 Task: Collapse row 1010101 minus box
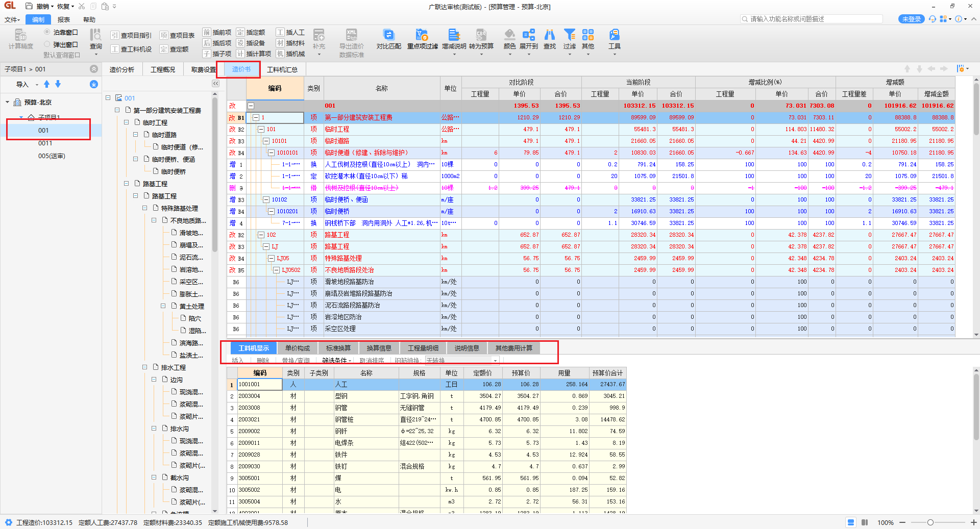click(x=272, y=153)
